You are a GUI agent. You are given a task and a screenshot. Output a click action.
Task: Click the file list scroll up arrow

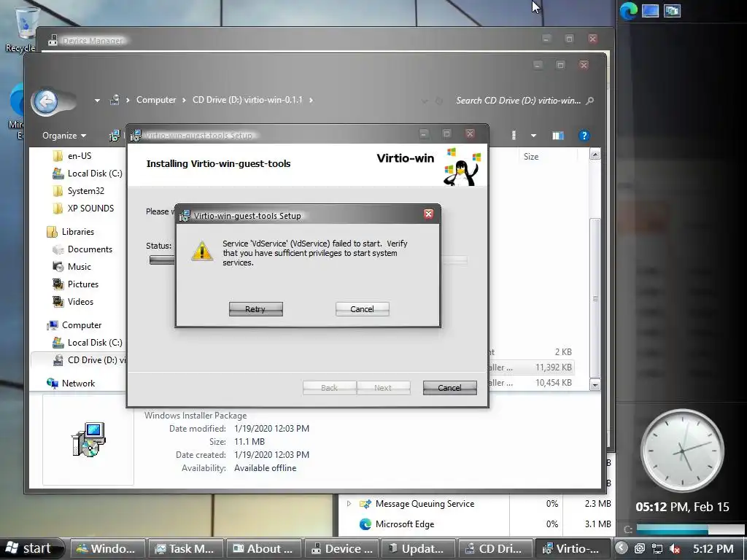pyautogui.click(x=595, y=155)
